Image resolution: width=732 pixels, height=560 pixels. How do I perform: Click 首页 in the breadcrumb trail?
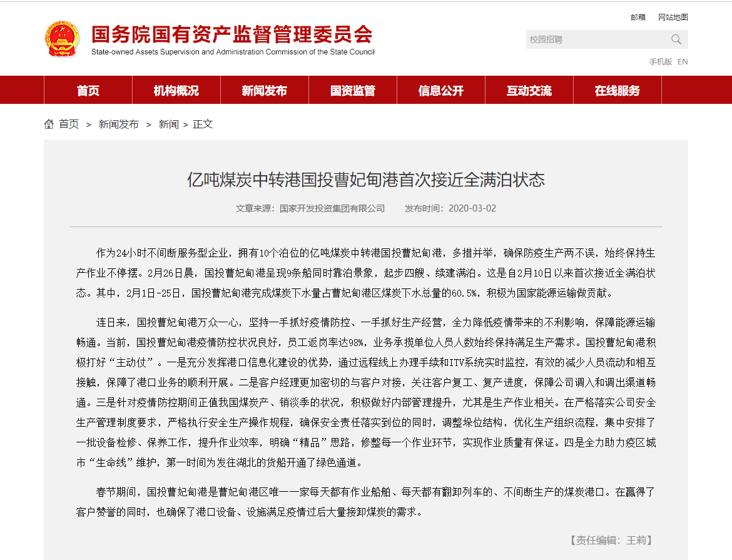pyautogui.click(x=69, y=124)
